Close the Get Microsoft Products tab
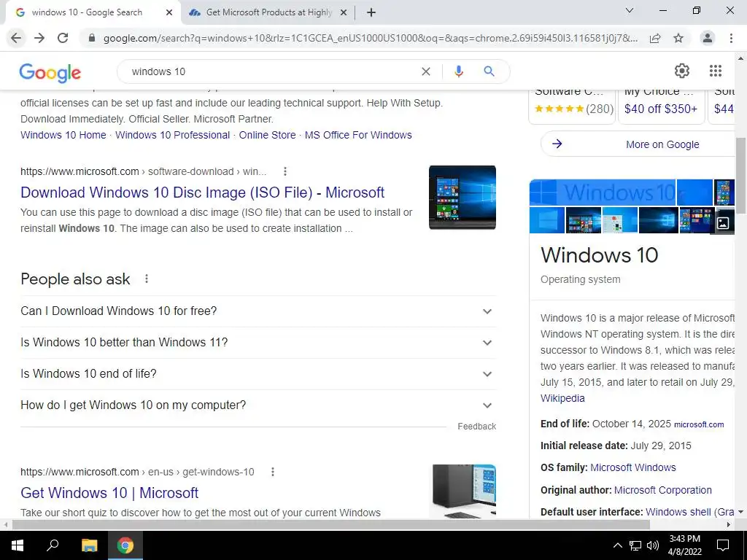The height and width of the screenshot is (560, 747). 344,12
